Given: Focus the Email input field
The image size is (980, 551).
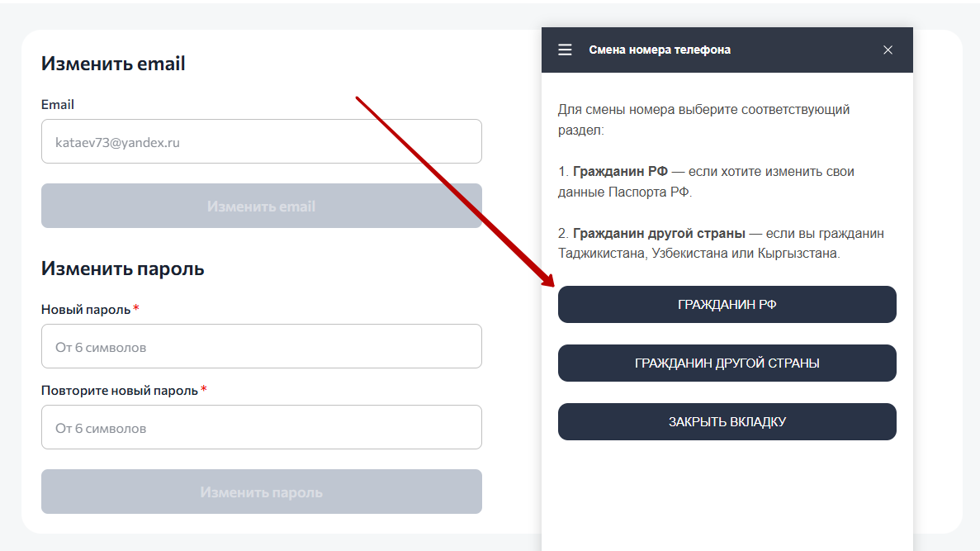Looking at the screenshot, I should 261,141.
